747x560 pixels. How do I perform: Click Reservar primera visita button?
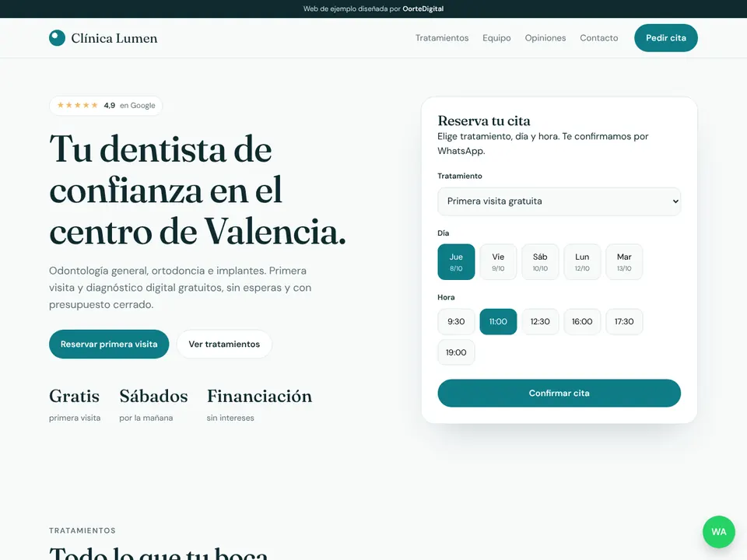point(109,345)
